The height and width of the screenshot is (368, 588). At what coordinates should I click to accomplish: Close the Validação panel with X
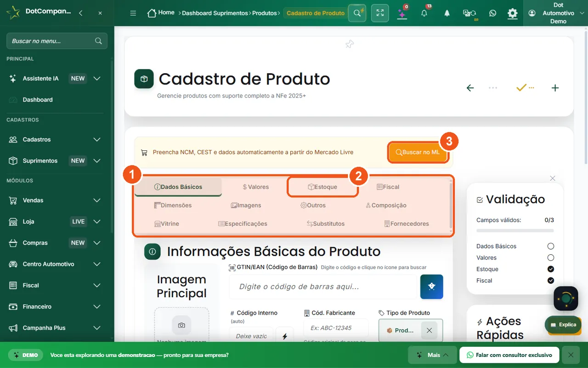553,178
